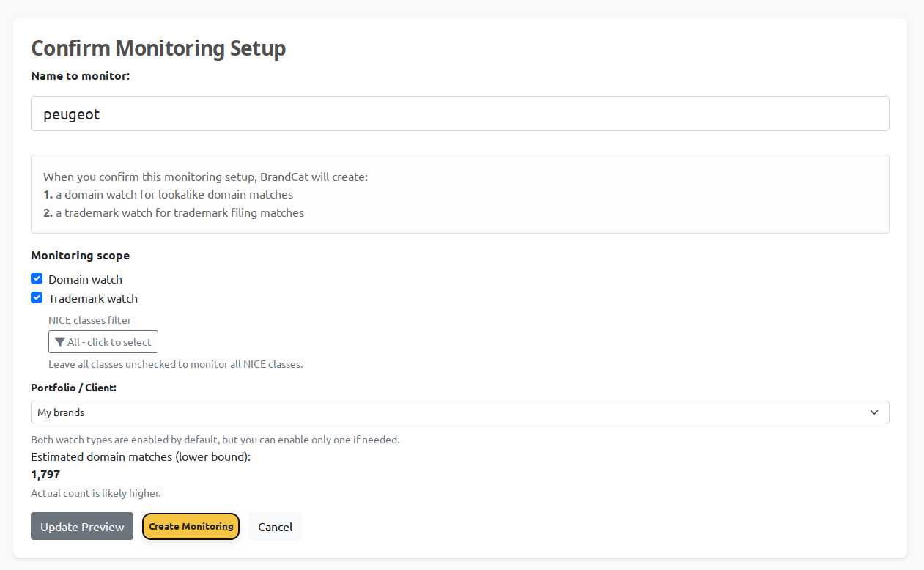This screenshot has width=924, height=570.
Task: Click the 'Portfolio / Client:' label
Action: point(73,388)
